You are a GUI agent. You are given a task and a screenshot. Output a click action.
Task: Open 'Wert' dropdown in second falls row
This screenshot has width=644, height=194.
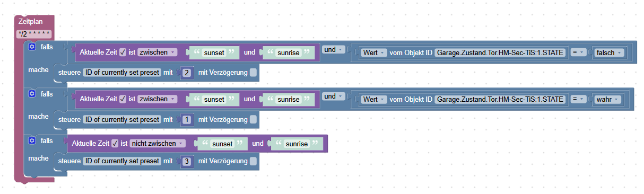click(373, 99)
